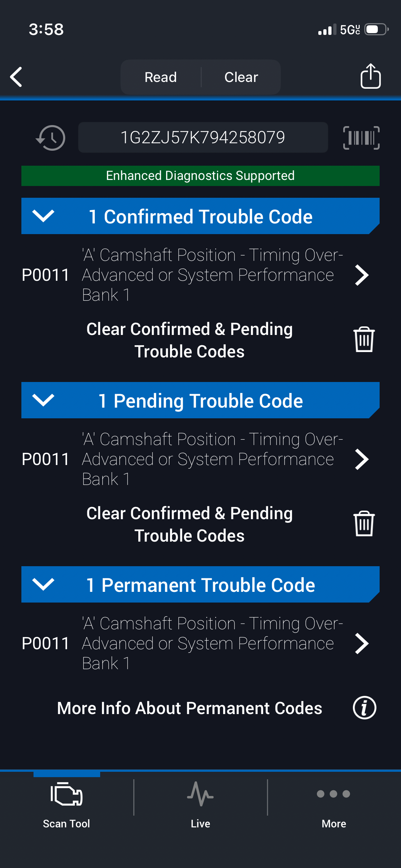Open confirmed P0011 code details

click(x=361, y=275)
